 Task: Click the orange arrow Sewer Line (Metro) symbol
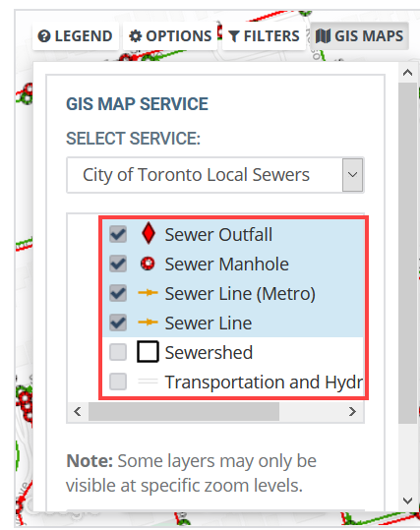pos(148,293)
